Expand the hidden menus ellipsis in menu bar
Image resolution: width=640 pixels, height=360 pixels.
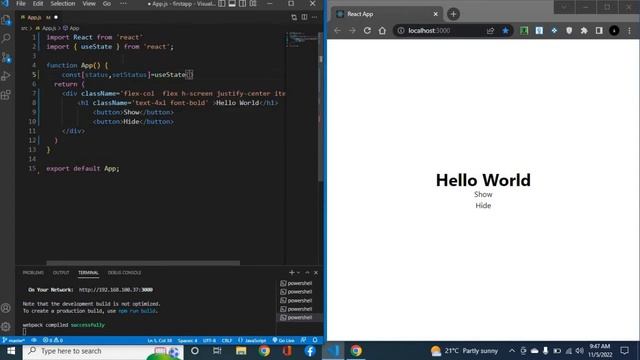click(x=123, y=4)
